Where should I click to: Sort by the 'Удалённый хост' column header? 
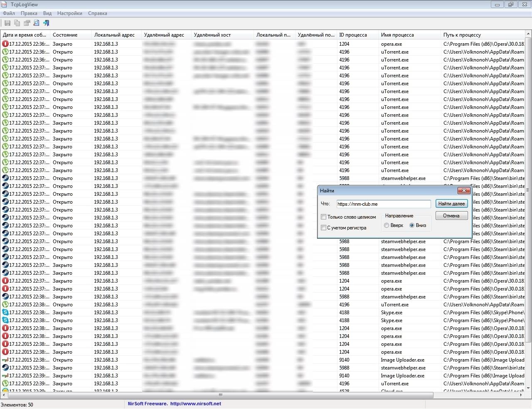coord(222,35)
